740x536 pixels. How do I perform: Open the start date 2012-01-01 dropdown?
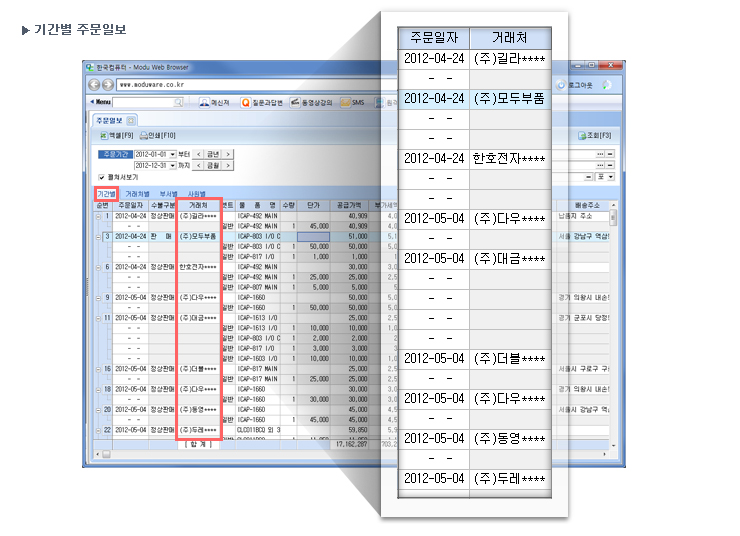tap(173, 154)
